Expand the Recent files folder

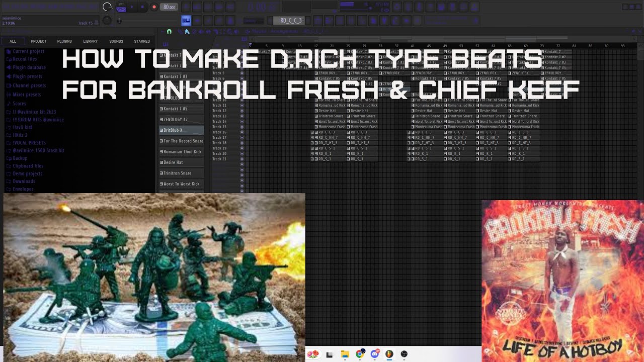[22, 59]
